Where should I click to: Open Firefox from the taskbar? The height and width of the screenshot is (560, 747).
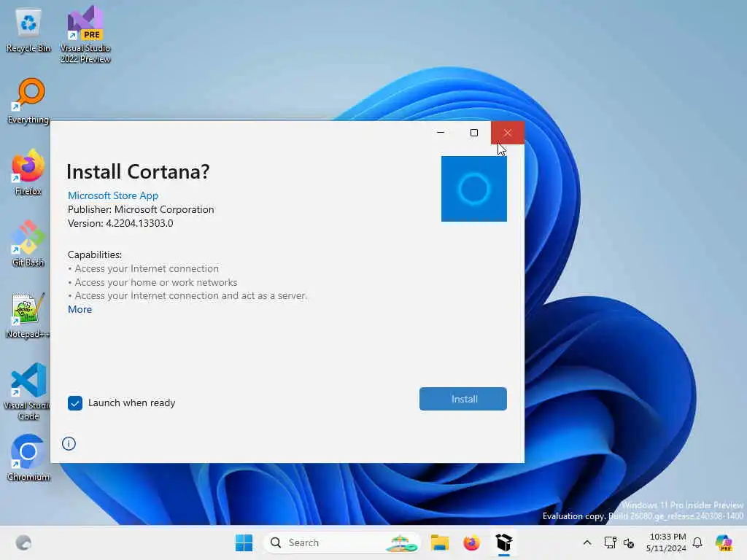pyautogui.click(x=472, y=542)
